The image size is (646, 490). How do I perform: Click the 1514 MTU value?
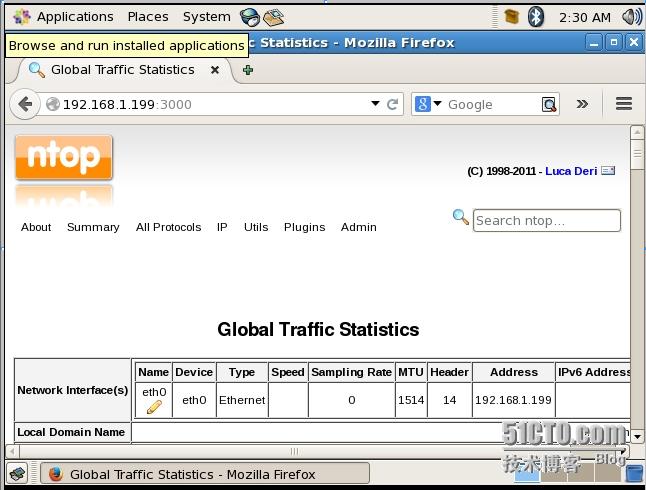[x=411, y=400]
